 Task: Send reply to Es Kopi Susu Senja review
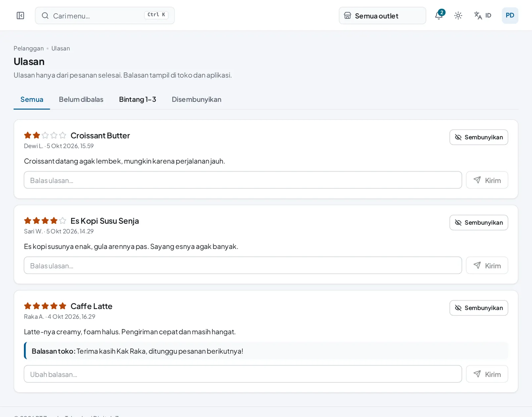coord(487,265)
